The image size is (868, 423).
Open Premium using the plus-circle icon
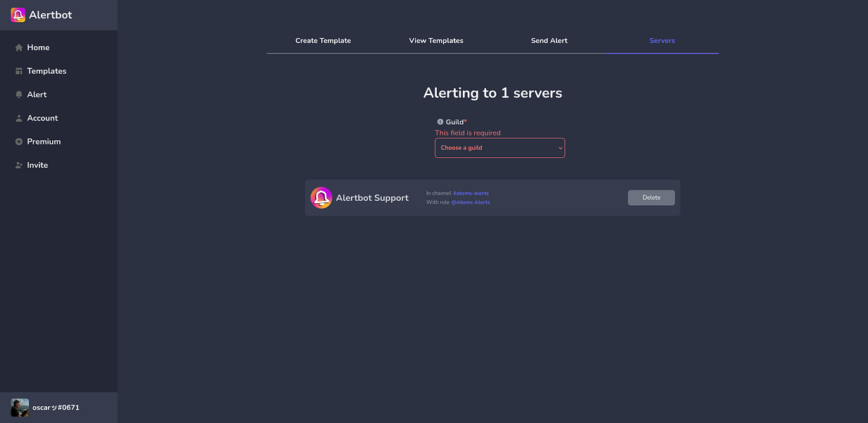[x=18, y=141]
